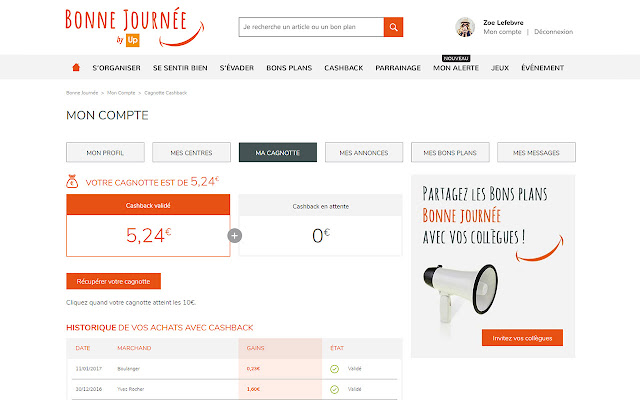Click Zoe Lefebvre's profile avatar
The width and height of the screenshot is (640, 400).
pyautogui.click(x=465, y=27)
